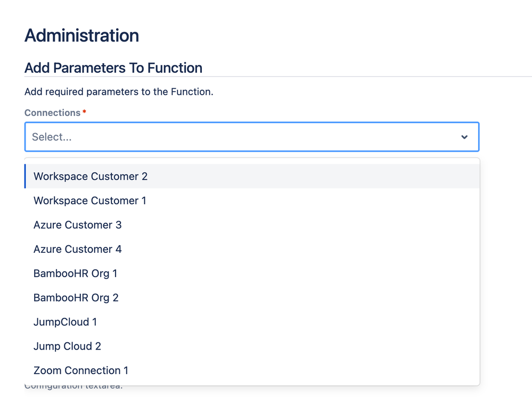
Task: Select the JumpCloud 1 connection
Action: click(65, 322)
